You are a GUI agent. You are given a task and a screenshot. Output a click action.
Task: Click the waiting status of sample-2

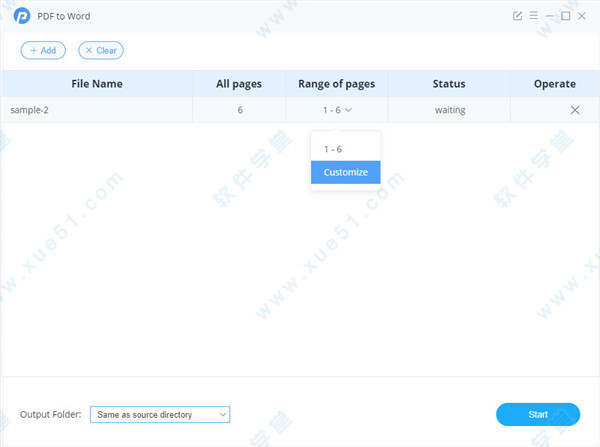coord(449,110)
